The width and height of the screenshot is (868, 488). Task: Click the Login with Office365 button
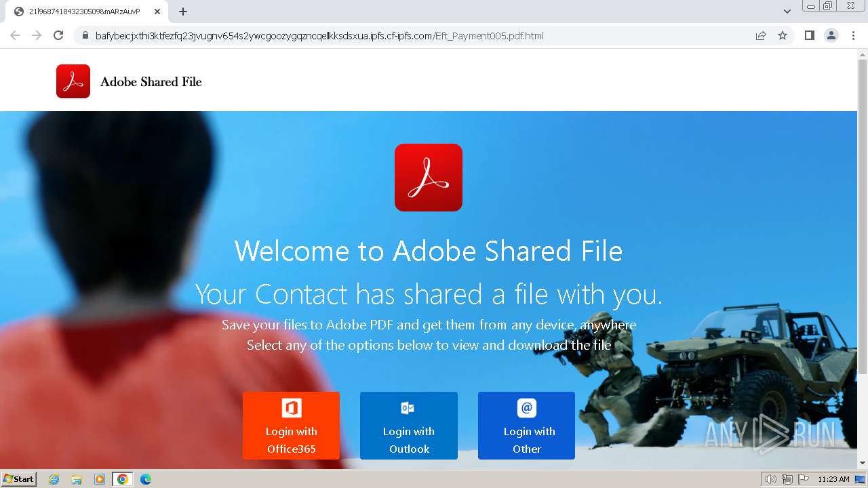(x=292, y=426)
